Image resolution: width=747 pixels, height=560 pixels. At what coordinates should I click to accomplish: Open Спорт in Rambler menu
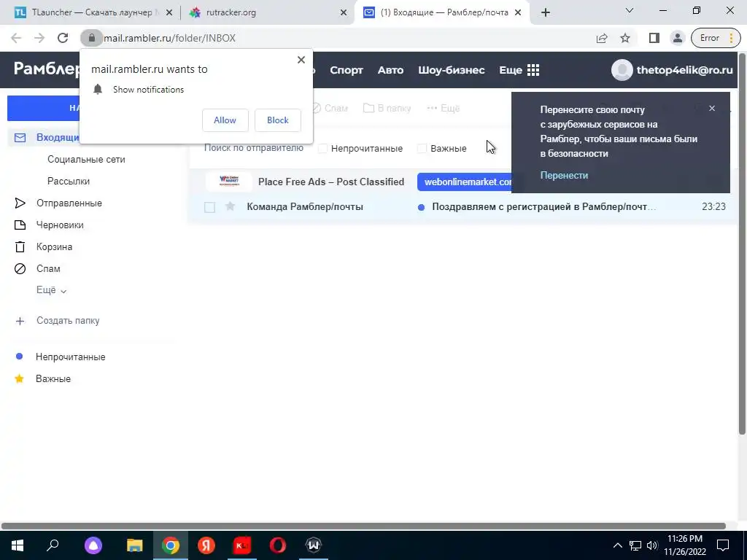[x=347, y=70]
